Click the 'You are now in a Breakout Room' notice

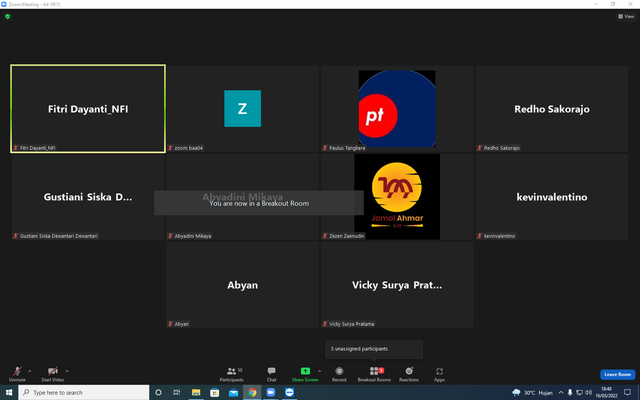(x=259, y=203)
